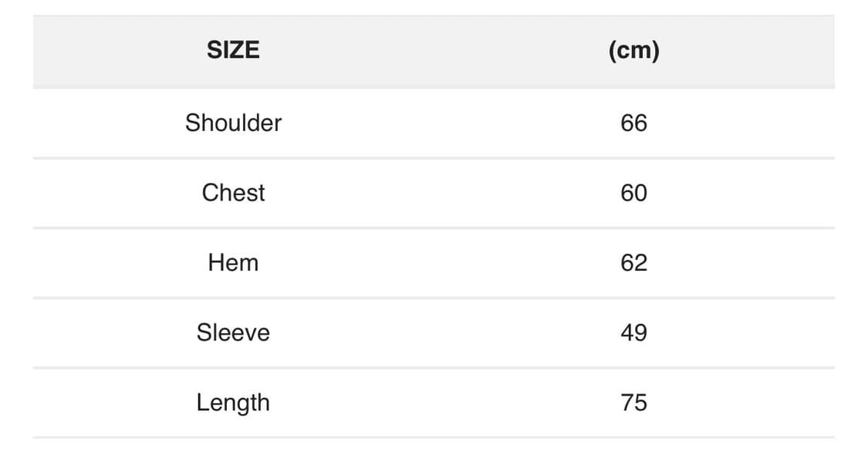Click the SIZE column header
The width and height of the screenshot is (868, 465).
pyautogui.click(x=233, y=50)
